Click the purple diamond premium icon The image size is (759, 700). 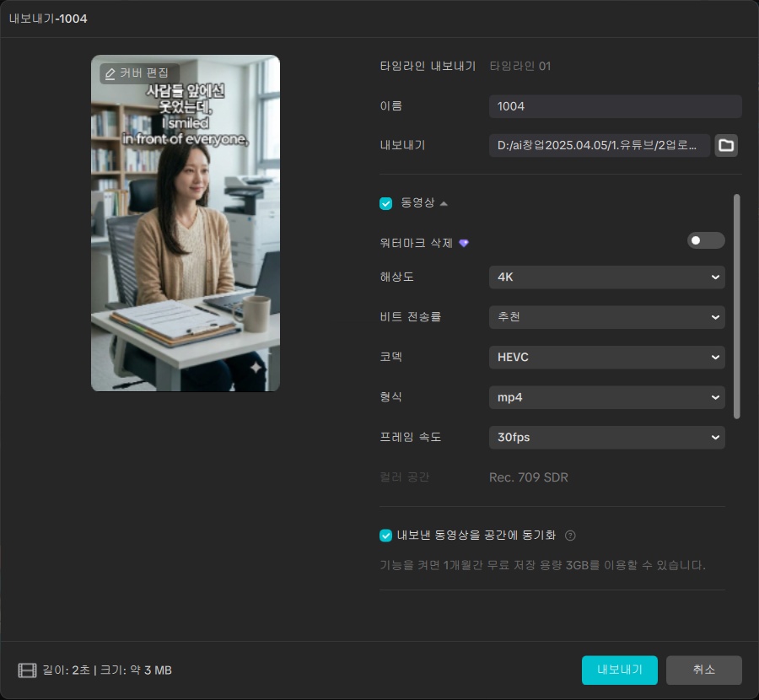click(x=464, y=243)
